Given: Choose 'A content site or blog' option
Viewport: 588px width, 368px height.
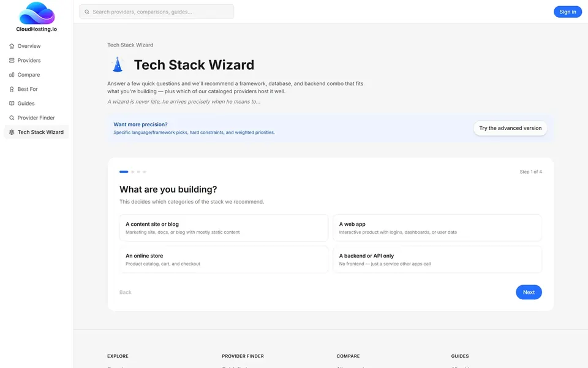Looking at the screenshot, I should pos(224,228).
